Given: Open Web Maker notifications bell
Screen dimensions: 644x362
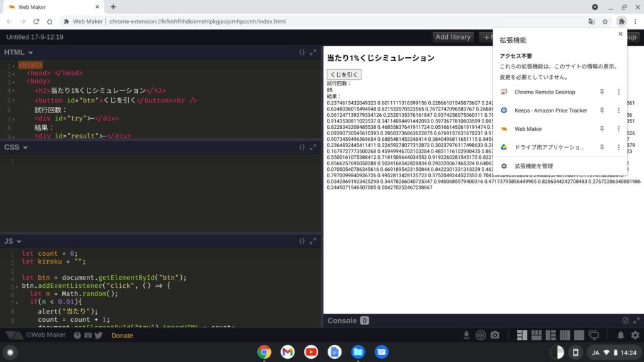Looking at the screenshot, I should click(x=621, y=336).
